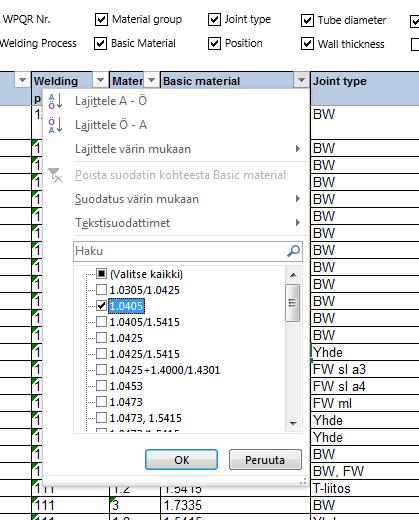The height and width of the screenshot is (520, 419).
Task: Check (Valitse kaikki) select all box
Action: (101, 274)
